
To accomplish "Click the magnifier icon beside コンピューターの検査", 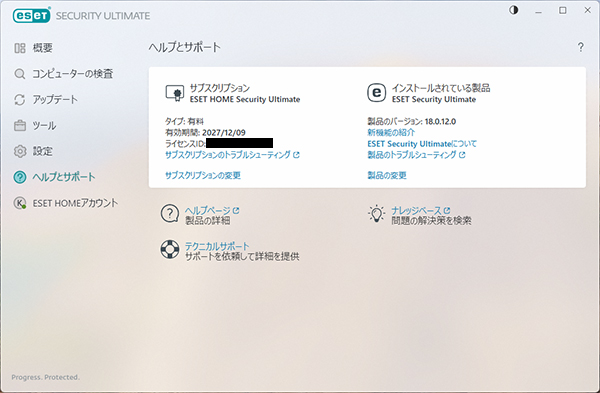I will pos(20,73).
